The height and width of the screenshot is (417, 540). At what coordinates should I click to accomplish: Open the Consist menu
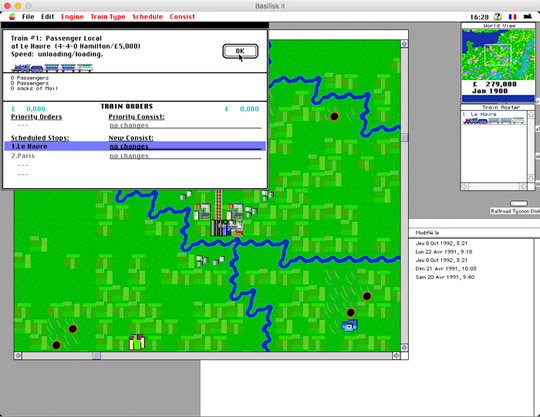(182, 17)
